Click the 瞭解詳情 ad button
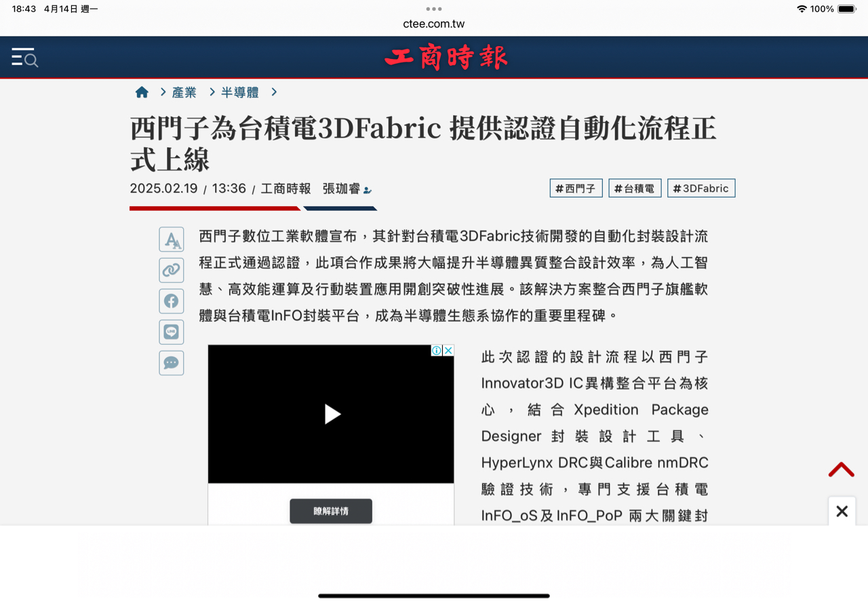The height and width of the screenshot is (604, 868). pos(331,511)
